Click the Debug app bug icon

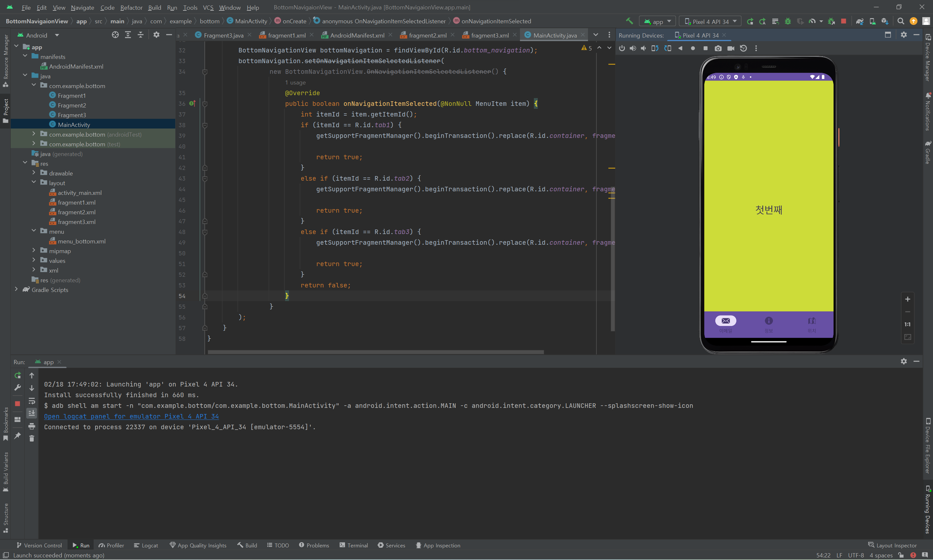click(788, 21)
